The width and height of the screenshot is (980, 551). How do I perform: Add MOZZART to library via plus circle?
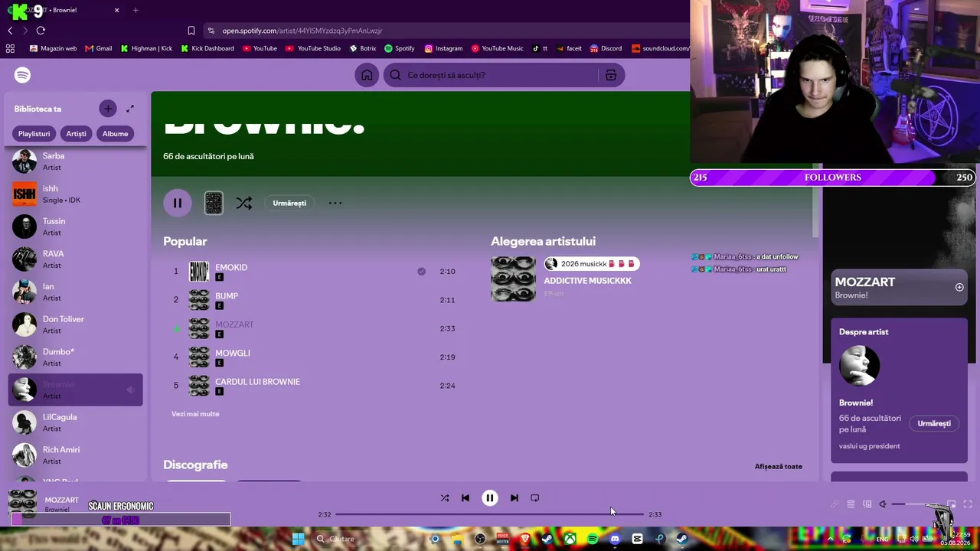pyautogui.click(x=959, y=287)
